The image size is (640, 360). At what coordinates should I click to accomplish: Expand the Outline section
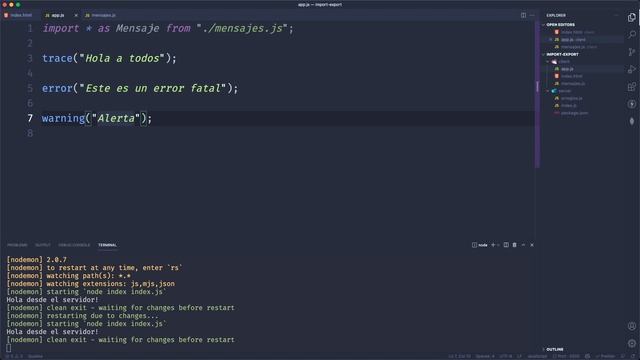tap(554, 349)
